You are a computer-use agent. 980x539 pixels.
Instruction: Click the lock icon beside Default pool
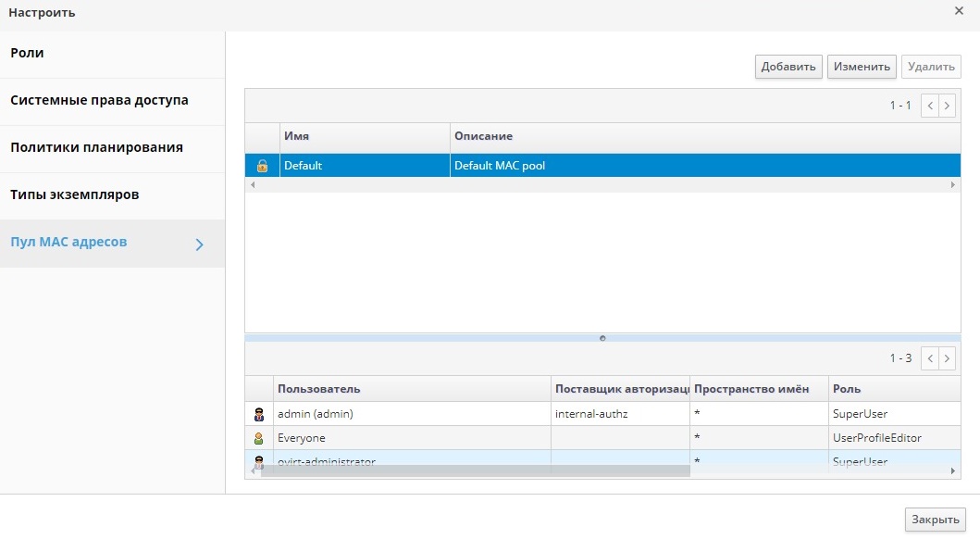coord(262,166)
